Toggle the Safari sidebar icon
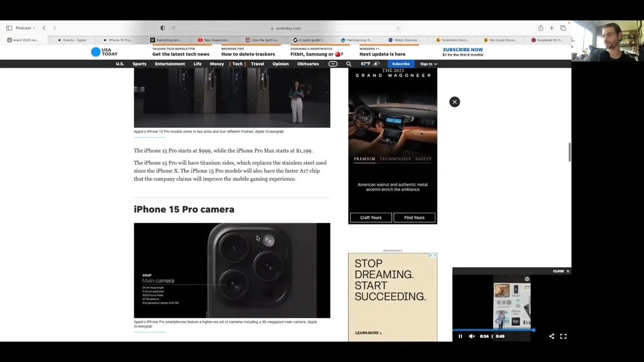Screen dimensions: 644x362 click(9, 28)
